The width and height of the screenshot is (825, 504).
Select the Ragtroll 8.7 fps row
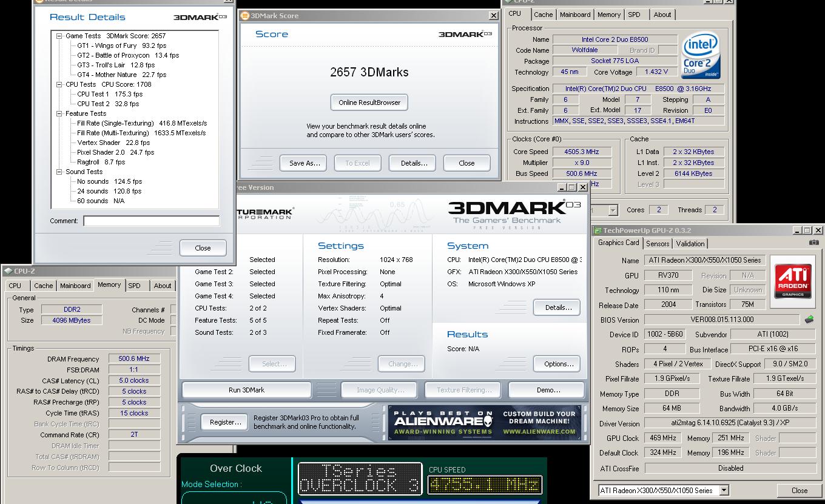point(101,162)
